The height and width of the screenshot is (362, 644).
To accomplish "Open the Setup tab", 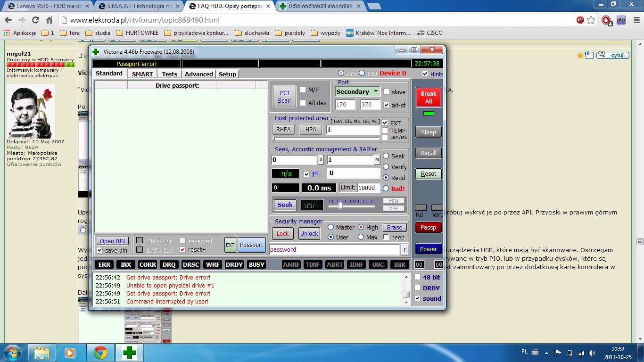I will tap(227, 74).
